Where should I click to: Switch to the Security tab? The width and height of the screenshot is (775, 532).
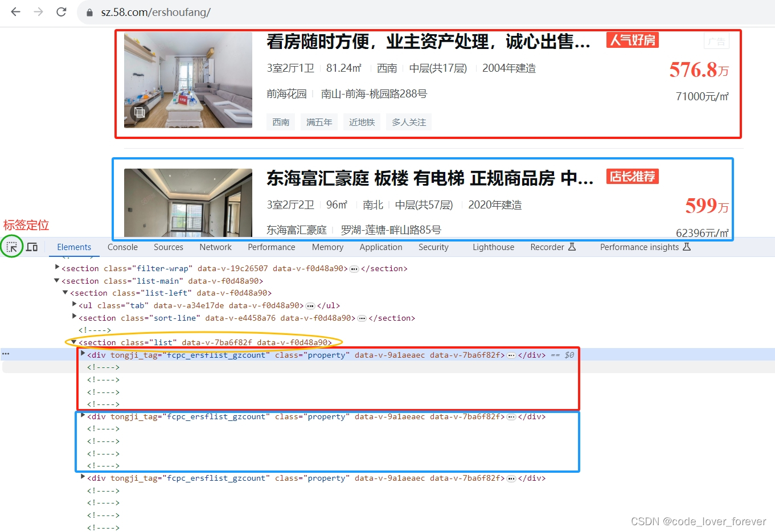coord(433,247)
